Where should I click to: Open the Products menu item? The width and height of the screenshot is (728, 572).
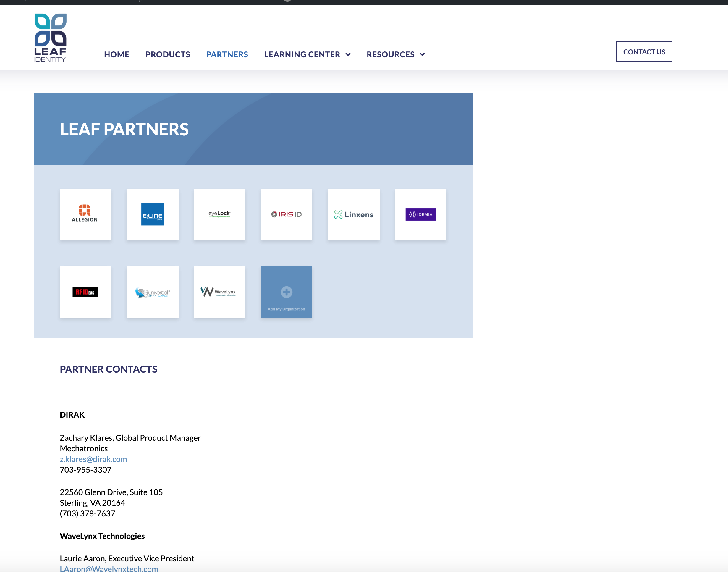point(168,54)
